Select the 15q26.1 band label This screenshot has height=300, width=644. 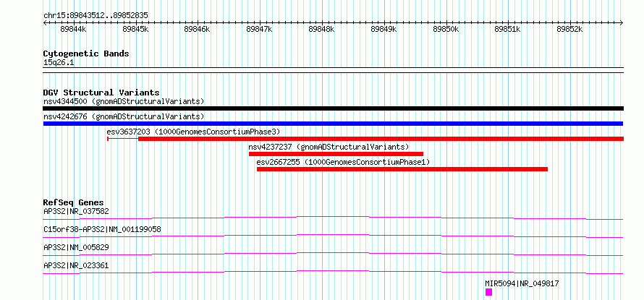pos(59,63)
